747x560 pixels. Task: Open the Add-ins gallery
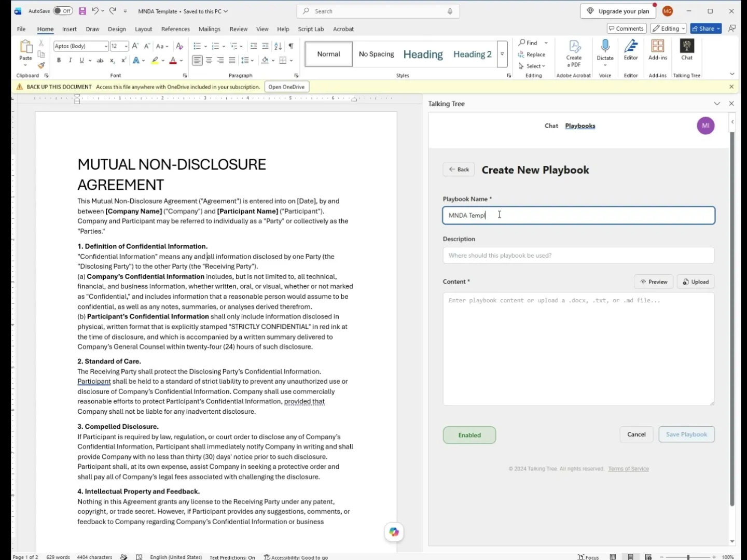pyautogui.click(x=658, y=50)
